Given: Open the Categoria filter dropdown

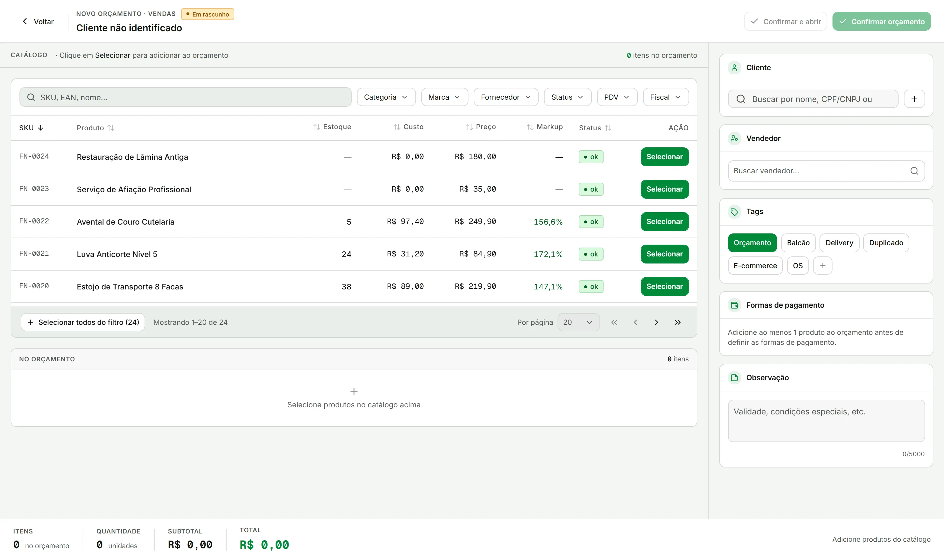Looking at the screenshot, I should coord(386,97).
